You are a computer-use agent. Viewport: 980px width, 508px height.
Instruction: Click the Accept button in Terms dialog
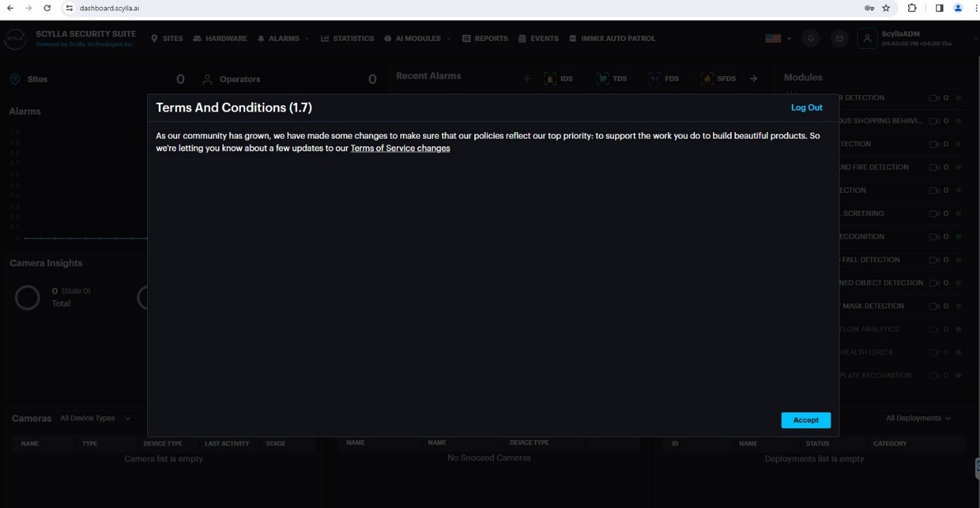pyautogui.click(x=805, y=420)
